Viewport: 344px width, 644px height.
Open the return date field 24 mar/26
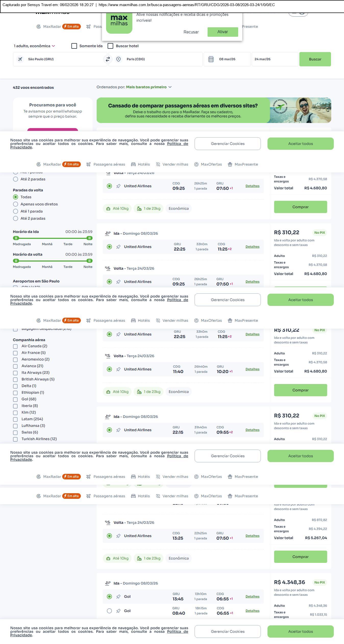coord(274,59)
